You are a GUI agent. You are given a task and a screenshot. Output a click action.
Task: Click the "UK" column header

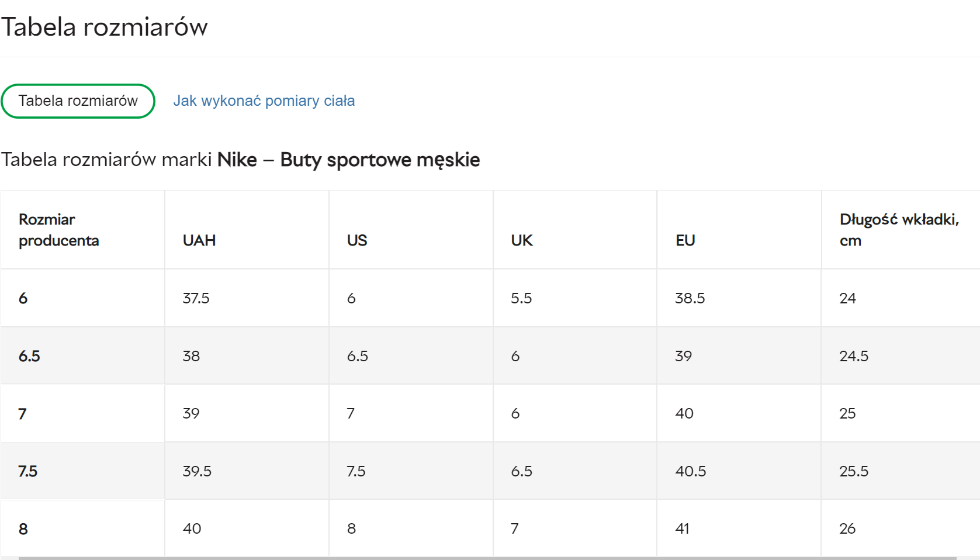coord(522,240)
